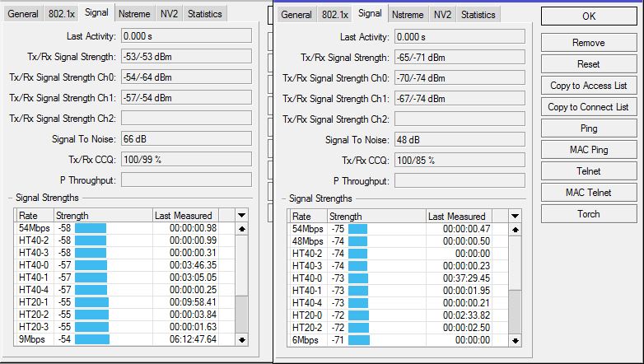Image resolution: width=644 pixels, height=364 pixels.
Task: Open column dropdown in right signal table
Action: pyautogui.click(x=515, y=216)
